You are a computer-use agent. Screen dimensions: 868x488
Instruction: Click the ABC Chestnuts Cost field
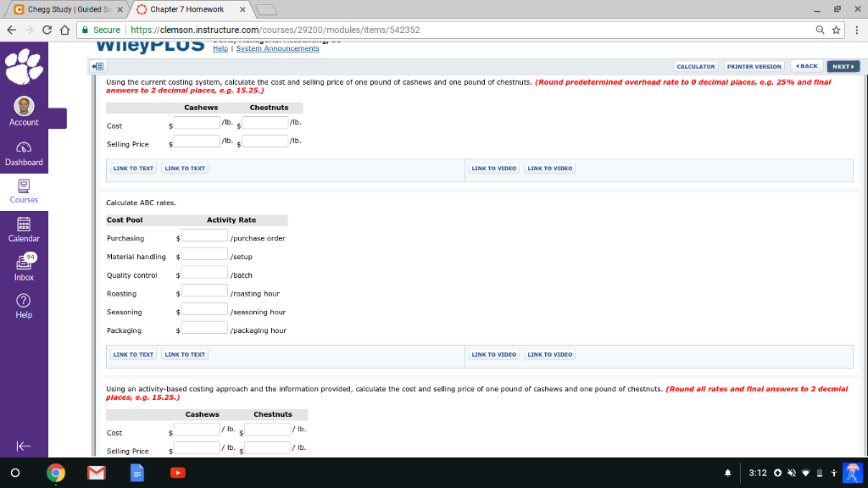click(268, 430)
